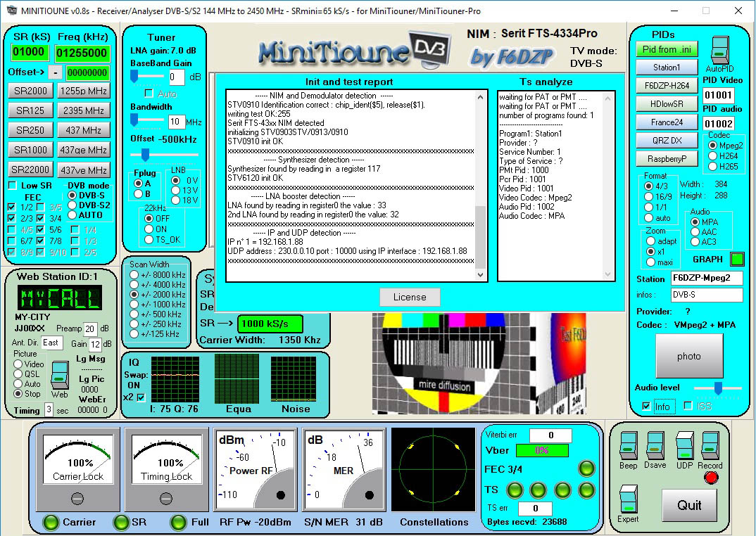Uncheck the Info checkbox

pyautogui.click(x=646, y=407)
